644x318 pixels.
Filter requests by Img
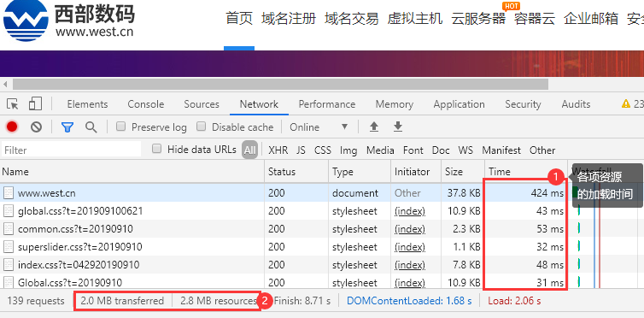[348, 150]
